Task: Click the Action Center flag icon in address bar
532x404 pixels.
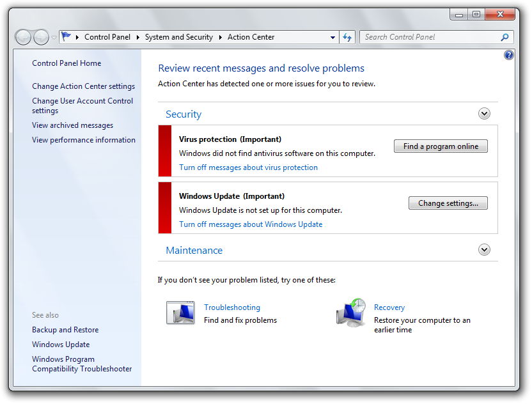Action: (66, 36)
